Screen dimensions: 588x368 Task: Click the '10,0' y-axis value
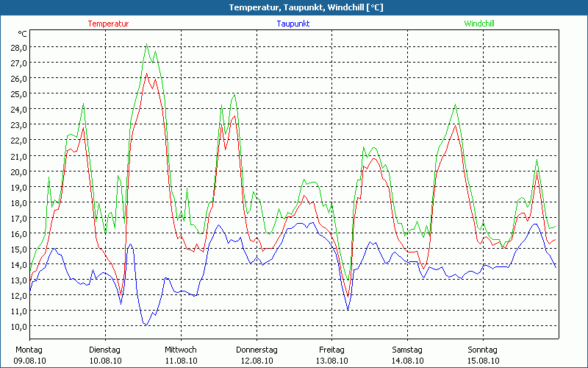click(19, 327)
